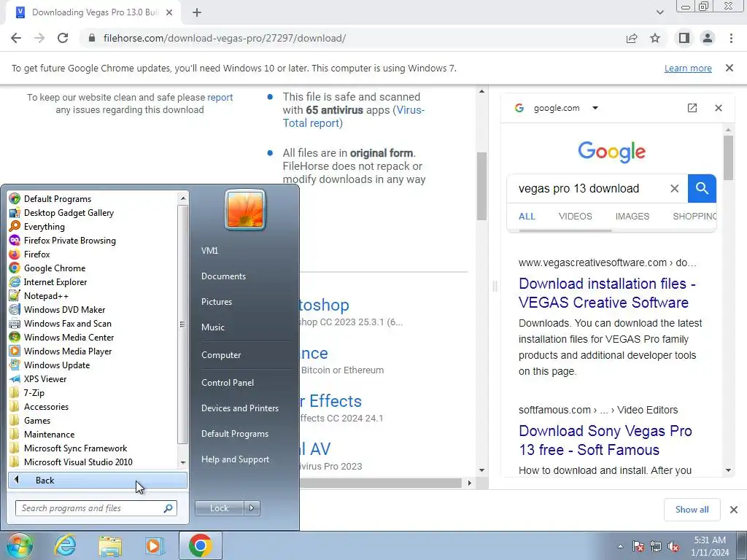Open Music from the Start menu

click(x=212, y=327)
